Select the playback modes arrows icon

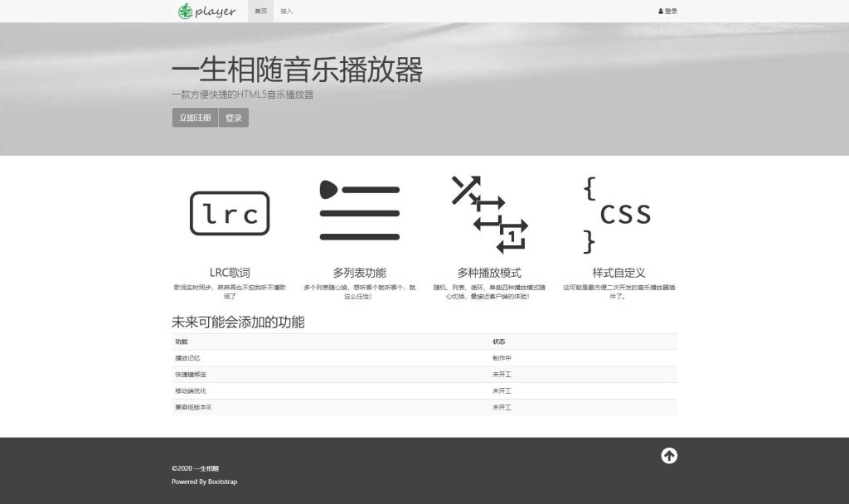tap(489, 211)
